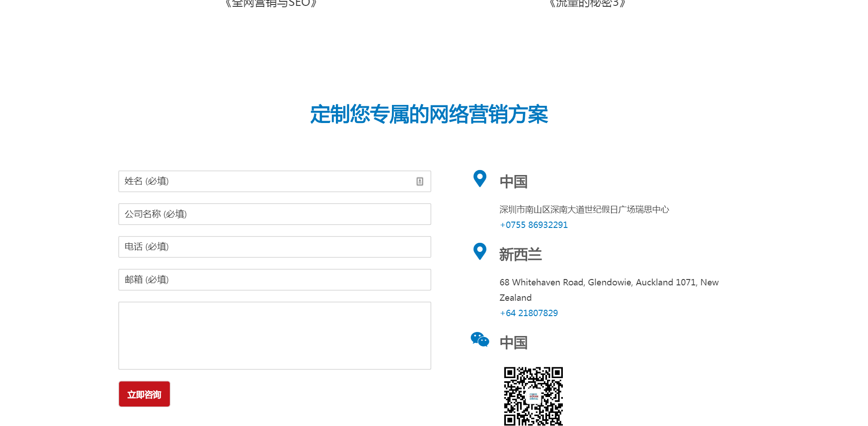The image size is (868, 426).
Task: Click the location pin icon beside 新西兰
Action: coord(480,251)
